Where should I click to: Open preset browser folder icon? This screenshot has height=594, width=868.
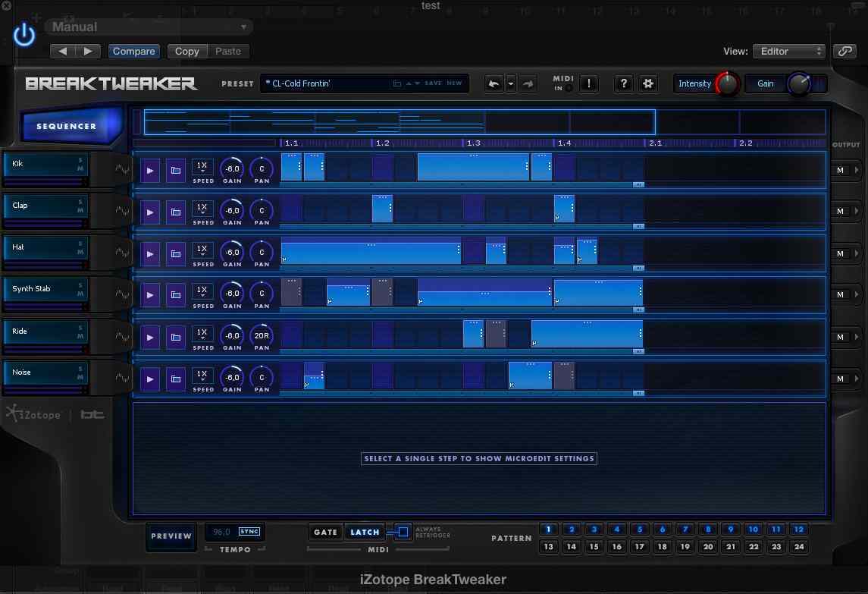[397, 83]
